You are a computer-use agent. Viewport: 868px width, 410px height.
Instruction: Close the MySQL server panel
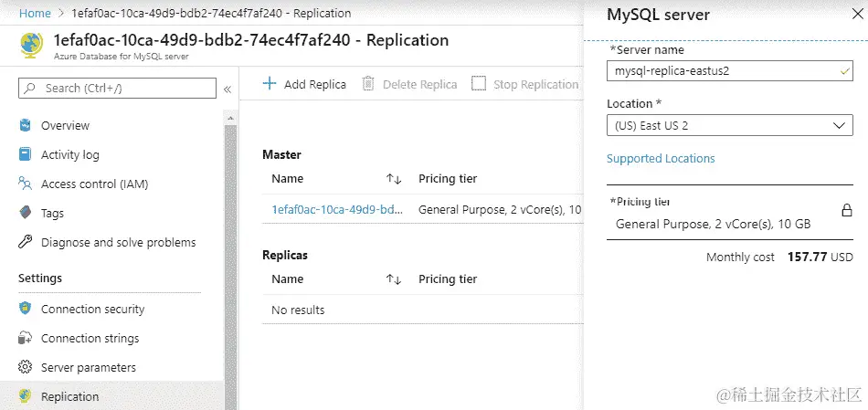[x=857, y=15]
